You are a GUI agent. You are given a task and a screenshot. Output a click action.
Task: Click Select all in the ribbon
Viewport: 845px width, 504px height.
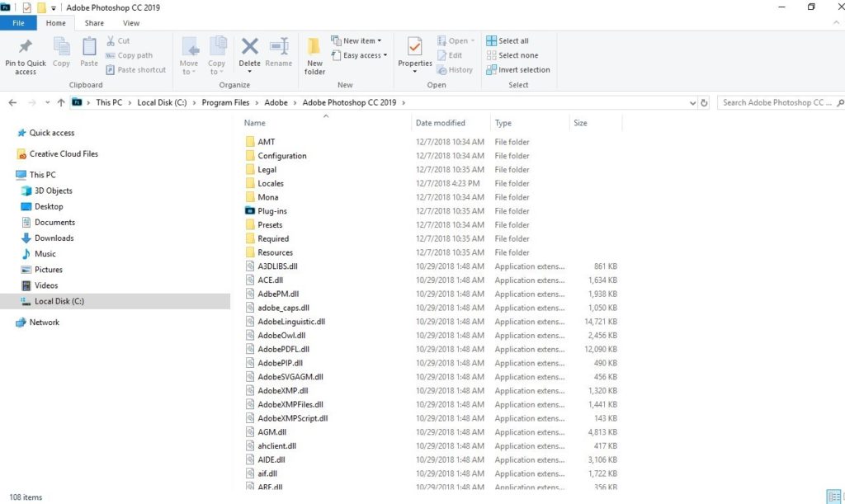click(507, 41)
